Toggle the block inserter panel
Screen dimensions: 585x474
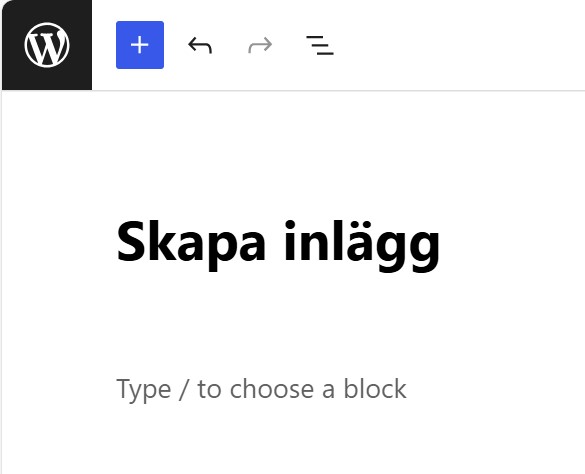click(x=140, y=45)
